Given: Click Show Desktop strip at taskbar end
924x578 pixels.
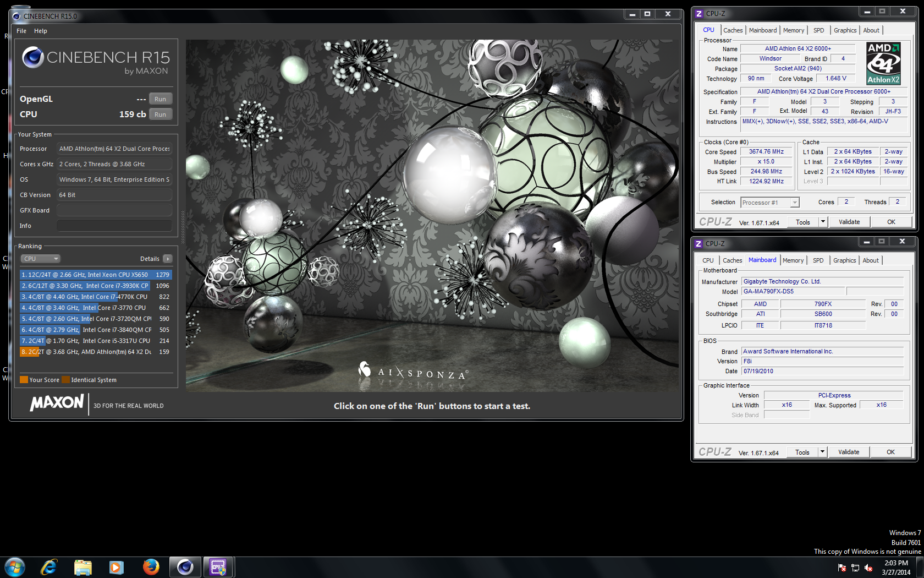Looking at the screenshot, I should [x=920, y=568].
